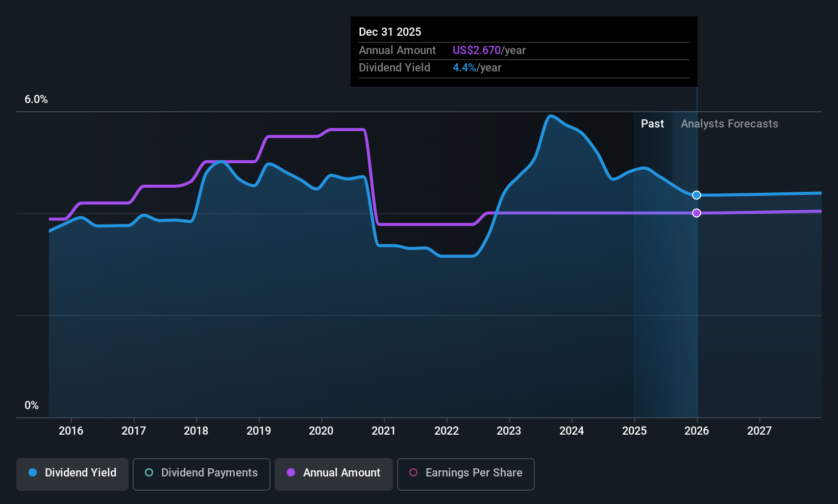Viewport: 838px width, 504px height.
Task: Click the Analysts Forecasts label
Action: pos(729,124)
